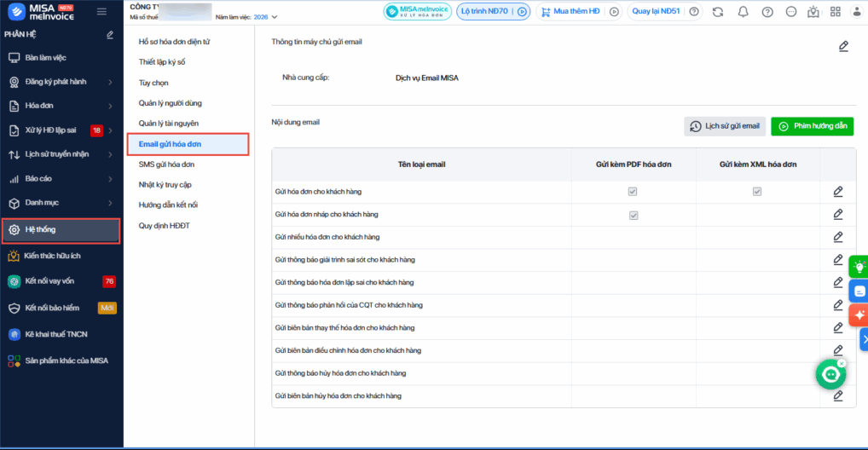Expand the 'Đăng ký phát hành' sidebar chevron
Viewport: 868px width, 450px height.
(x=111, y=82)
